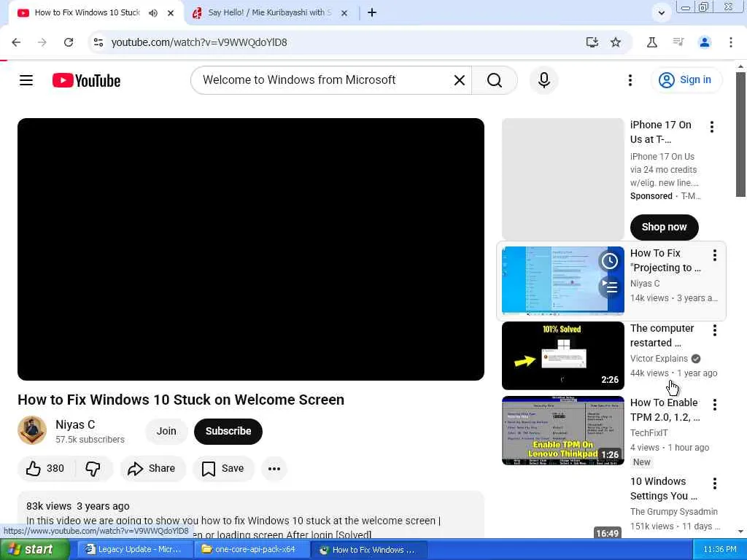Click the 11:36 PM taskbar clock
The image size is (747, 560).
pos(719,550)
